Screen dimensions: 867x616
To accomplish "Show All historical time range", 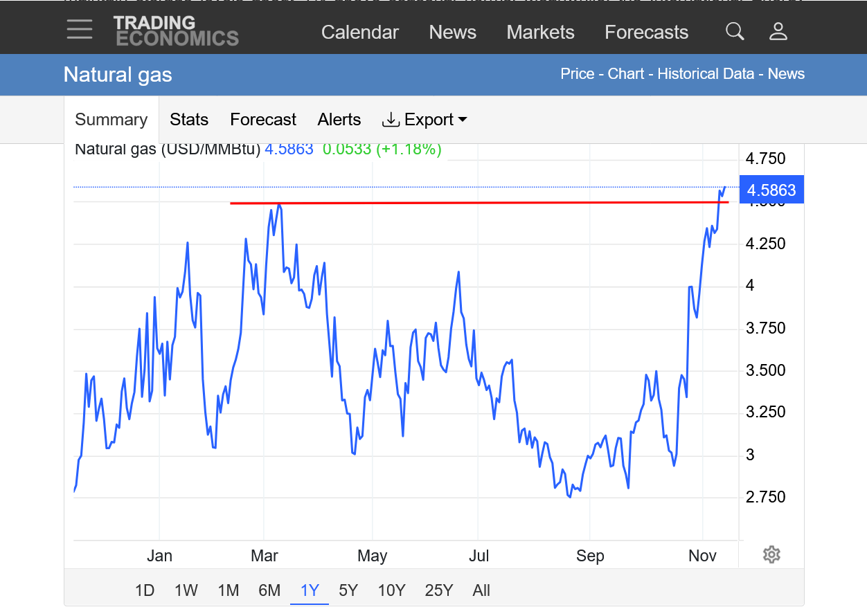I will tap(481, 590).
